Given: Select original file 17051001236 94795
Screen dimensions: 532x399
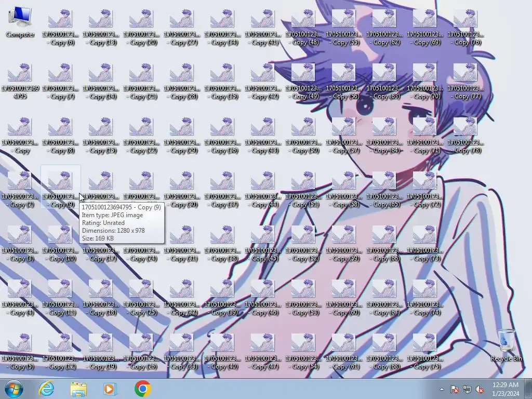Looking at the screenshot, I should (x=20, y=81).
